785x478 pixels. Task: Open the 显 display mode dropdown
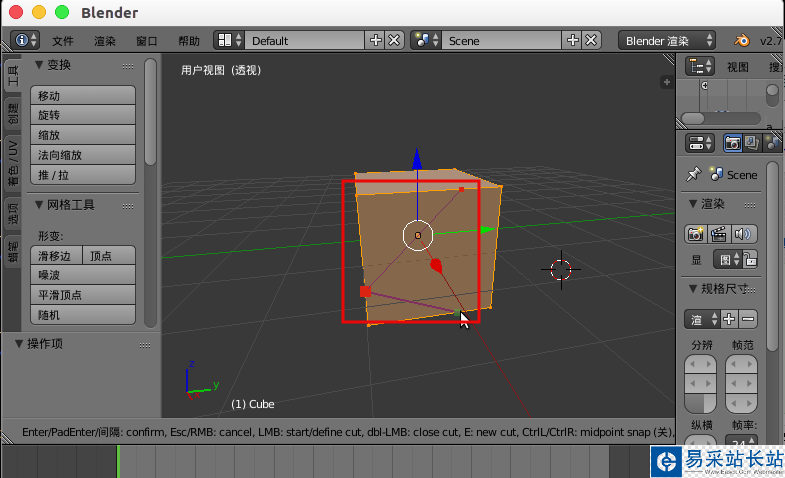click(727, 259)
